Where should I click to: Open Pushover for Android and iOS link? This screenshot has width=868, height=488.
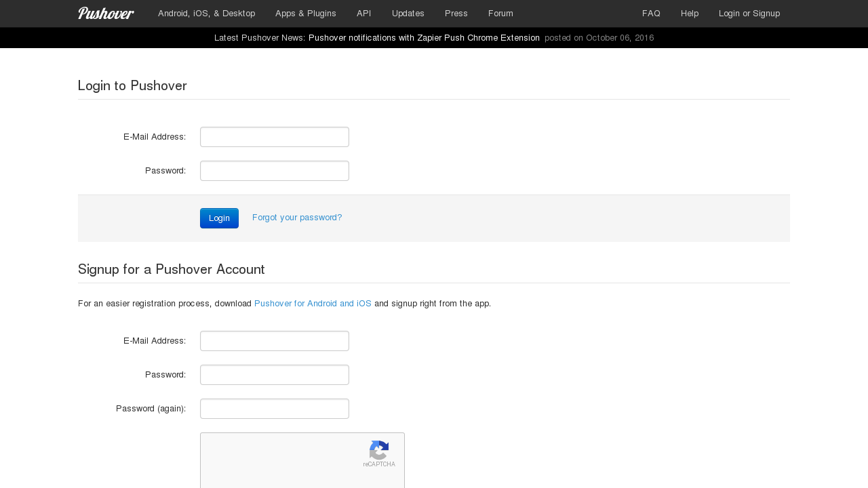[313, 304]
